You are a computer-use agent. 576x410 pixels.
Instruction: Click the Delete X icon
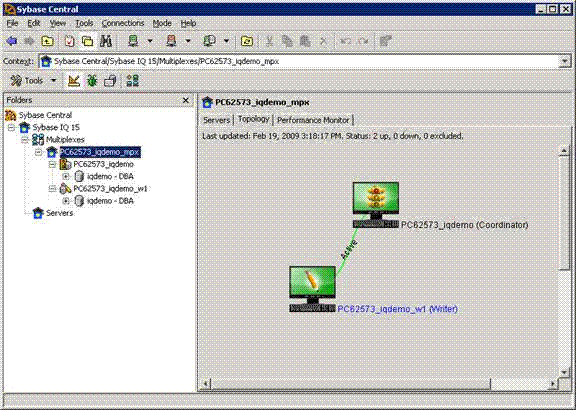[x=323, y=41]
